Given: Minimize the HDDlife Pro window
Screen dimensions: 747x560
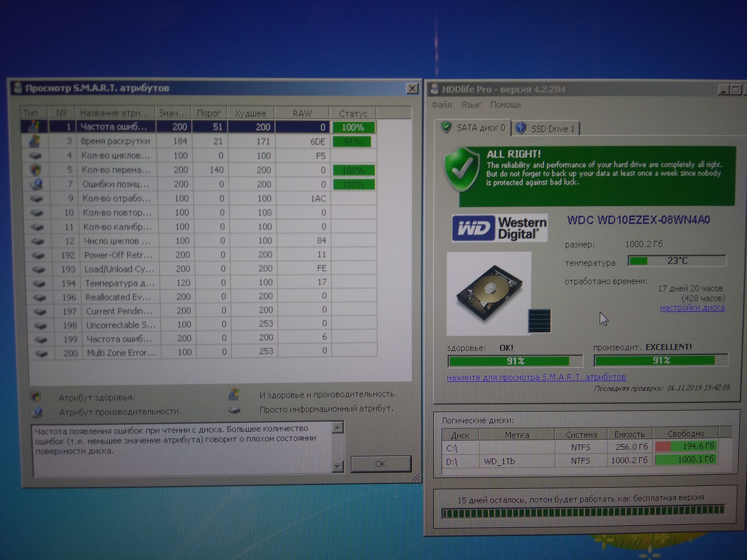Looking at the screenshot, I should [x=723, y=90].
